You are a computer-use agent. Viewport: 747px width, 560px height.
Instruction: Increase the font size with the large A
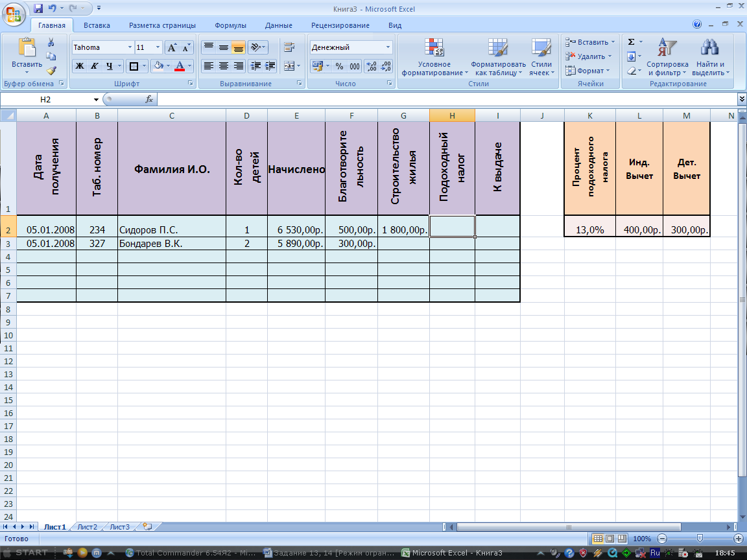[172, 47]
